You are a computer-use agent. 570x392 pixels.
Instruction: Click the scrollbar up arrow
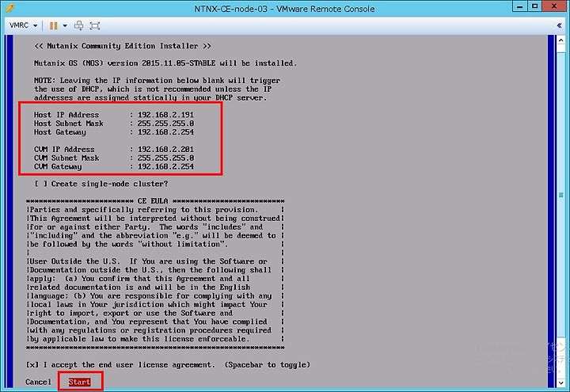coord(561,40)
